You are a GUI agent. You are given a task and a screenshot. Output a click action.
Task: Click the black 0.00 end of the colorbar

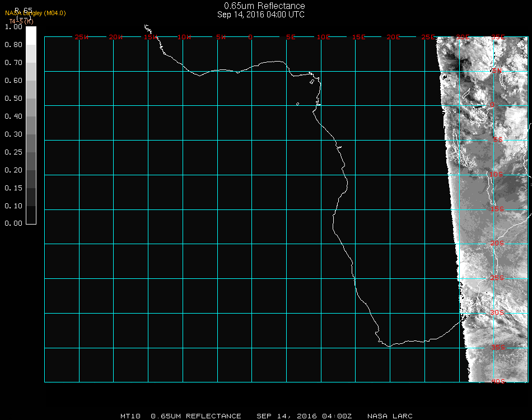(x=31, y=218)
